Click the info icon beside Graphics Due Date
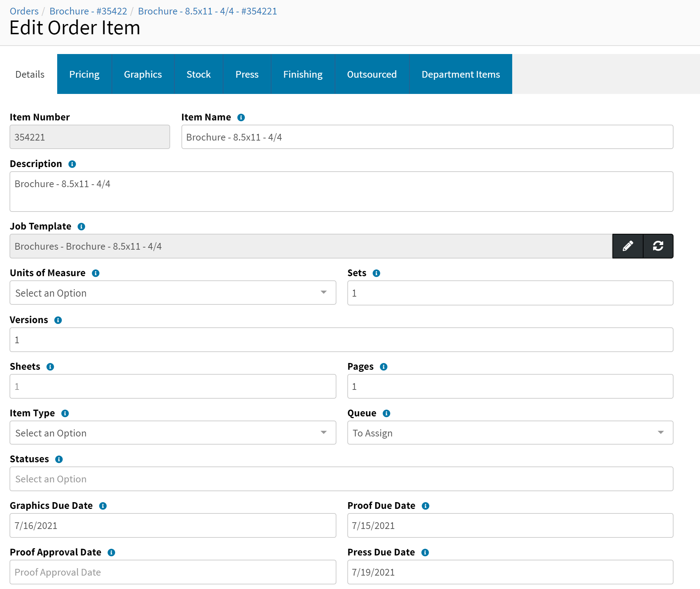This screenshot has height=589, width=700. (x=103, y=506)
